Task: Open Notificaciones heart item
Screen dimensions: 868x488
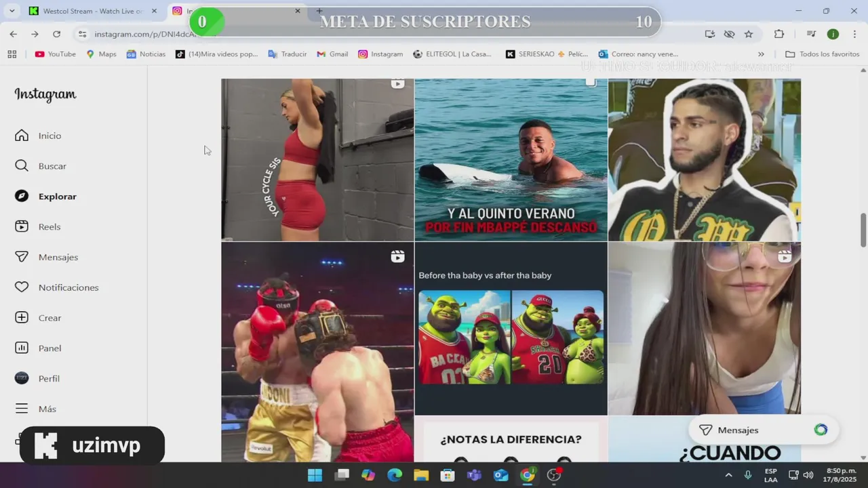Action: click(56, 287)
